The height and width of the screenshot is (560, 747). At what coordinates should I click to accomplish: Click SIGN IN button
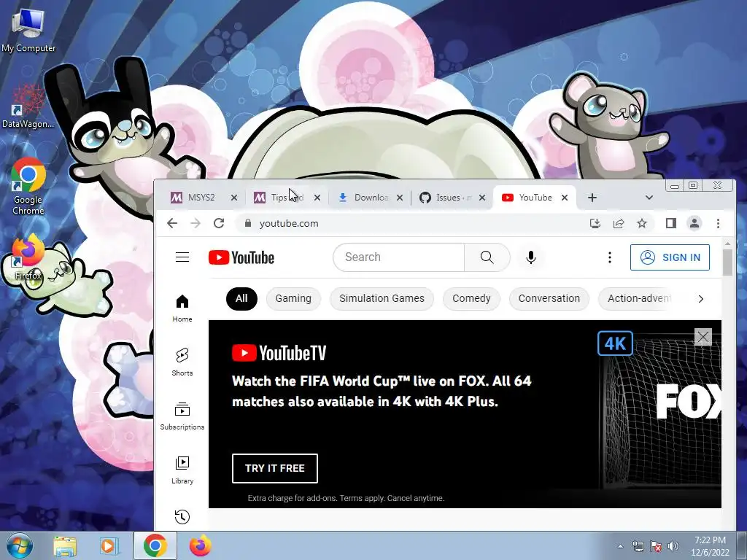pyautogui.click(x=670, y=257)
